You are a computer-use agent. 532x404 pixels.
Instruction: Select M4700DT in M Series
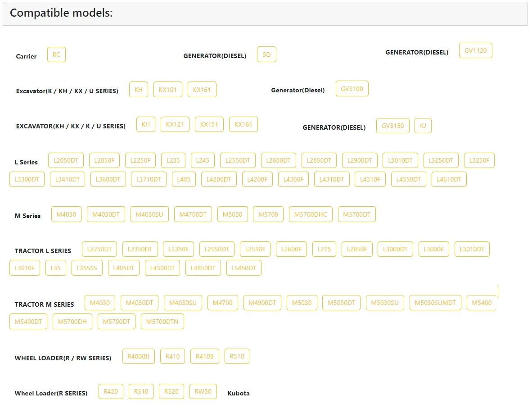point(193,214)
